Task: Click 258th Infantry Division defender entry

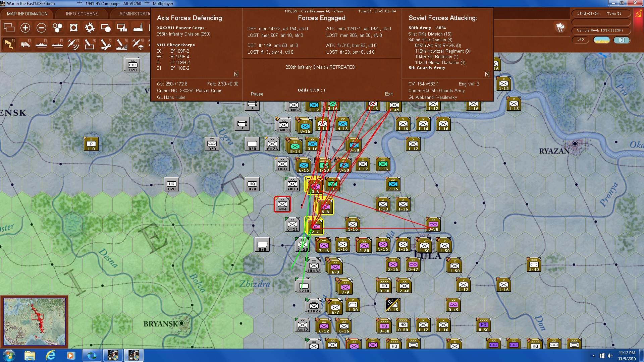Action: tap(183, 34)
